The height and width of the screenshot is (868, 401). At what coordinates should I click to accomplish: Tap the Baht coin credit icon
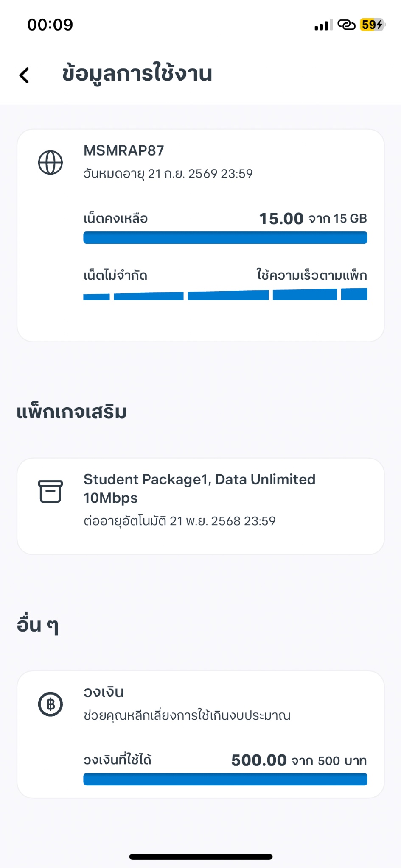point(50,704)
